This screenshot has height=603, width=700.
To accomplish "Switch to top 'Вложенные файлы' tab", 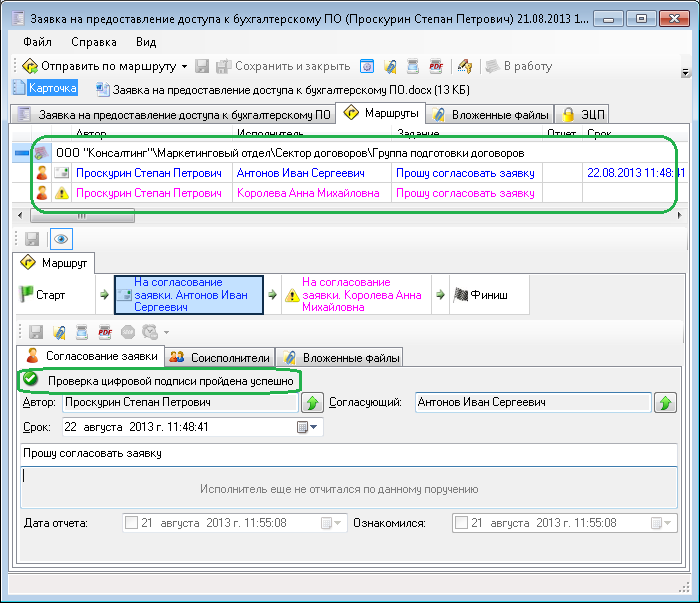I will click(x=490, y=115).
